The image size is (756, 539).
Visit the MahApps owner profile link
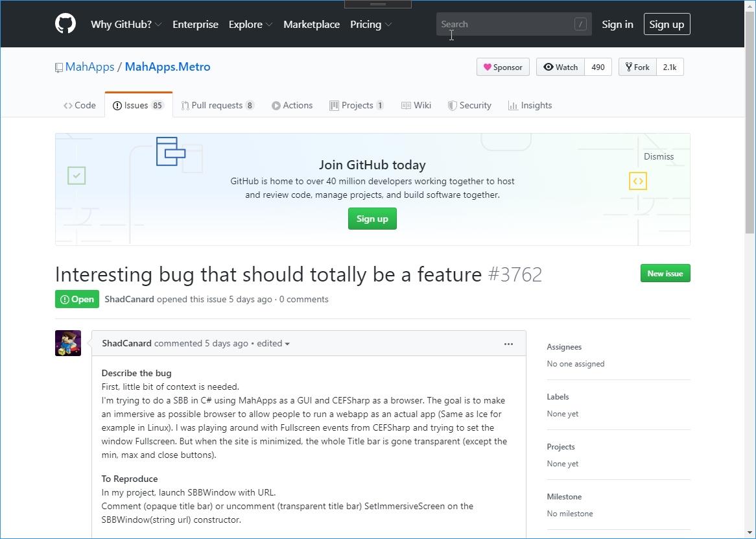click(x=89, y=67)
